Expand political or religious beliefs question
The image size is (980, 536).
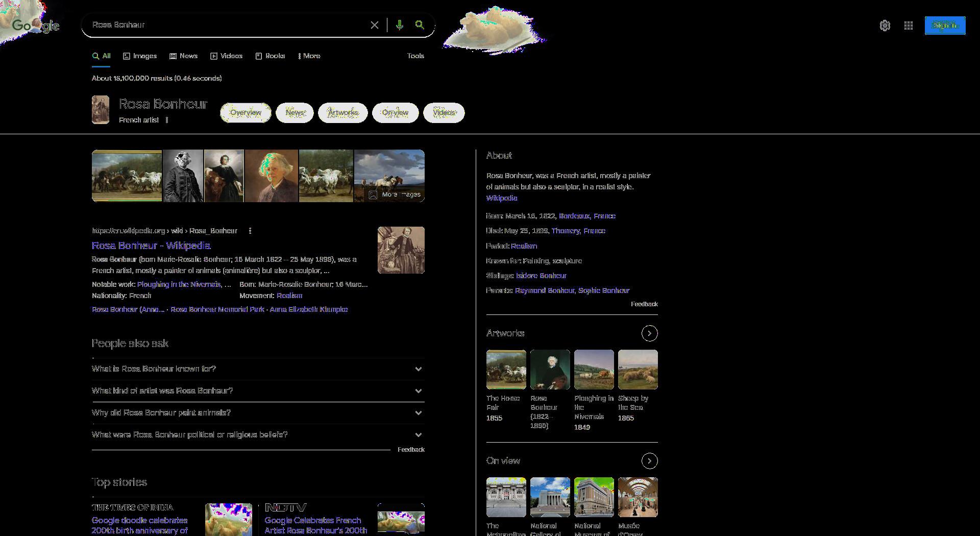coord(258,434)
